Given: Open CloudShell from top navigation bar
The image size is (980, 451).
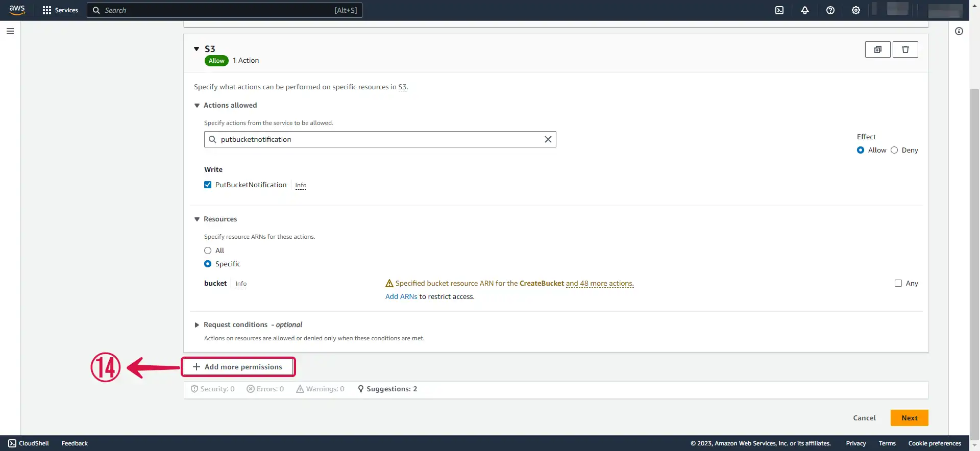Looking at the screenshot, I should pyautogui.click(x=779, y=10).
